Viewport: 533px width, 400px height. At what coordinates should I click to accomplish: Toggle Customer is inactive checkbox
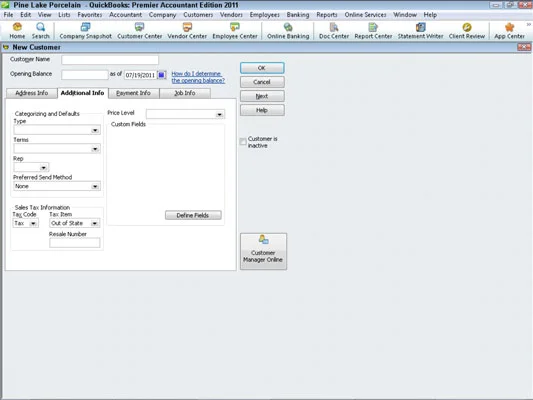(243, 142)
